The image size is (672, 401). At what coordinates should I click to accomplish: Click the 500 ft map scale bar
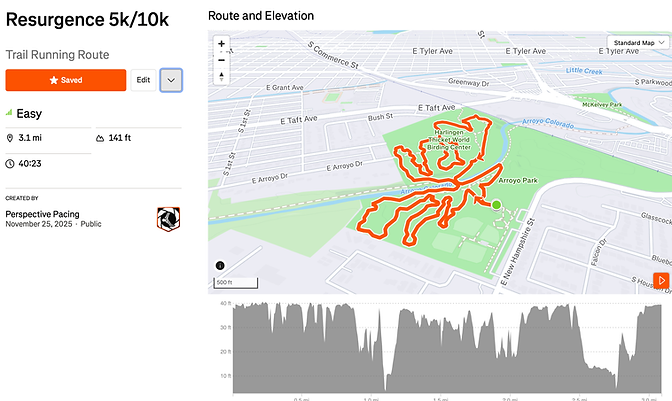click(x=230, y=282)
